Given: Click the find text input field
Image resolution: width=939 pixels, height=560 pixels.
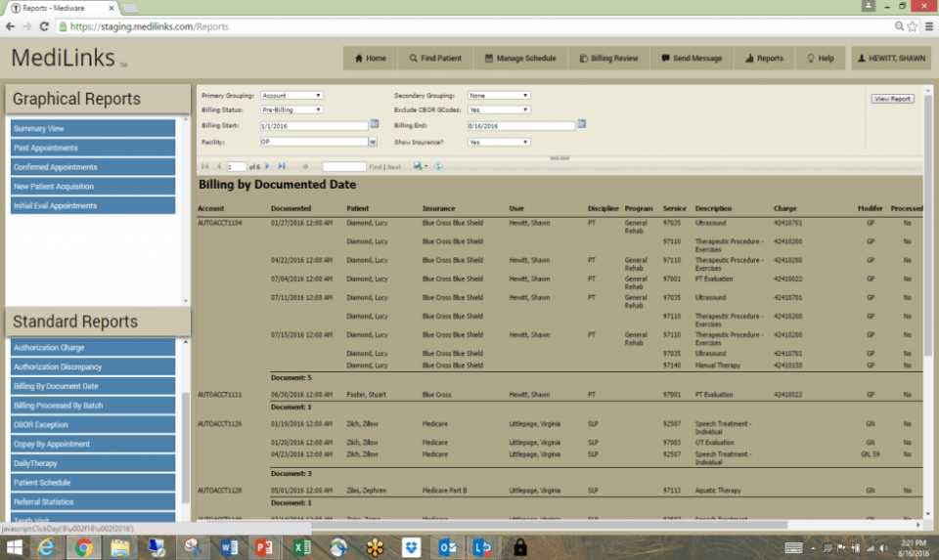Looking at the screenshot, I should click(343, 166).
